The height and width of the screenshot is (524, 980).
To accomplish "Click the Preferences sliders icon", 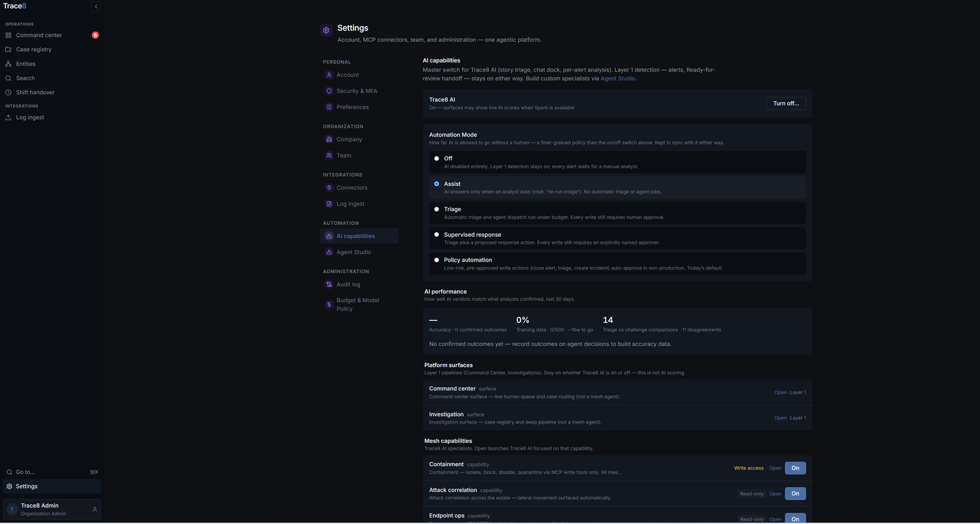I will [329, 107].
